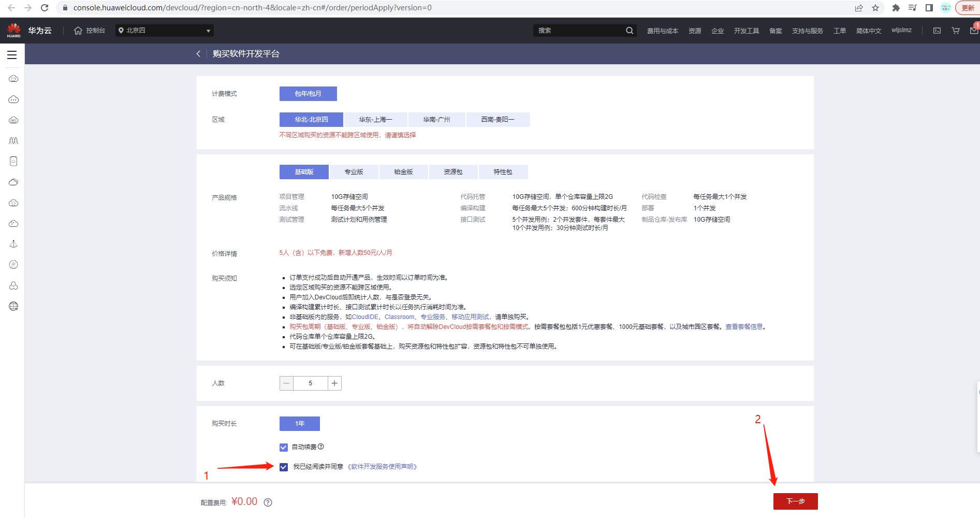The image size is (980, 518).
Task: Open the 支持与服务 menu
Action: [x=808, y=31]
